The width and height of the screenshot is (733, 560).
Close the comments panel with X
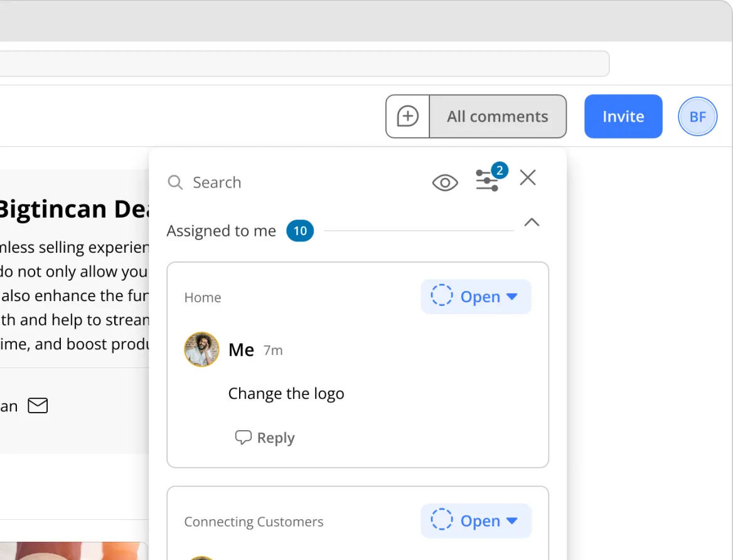(528, 177)
